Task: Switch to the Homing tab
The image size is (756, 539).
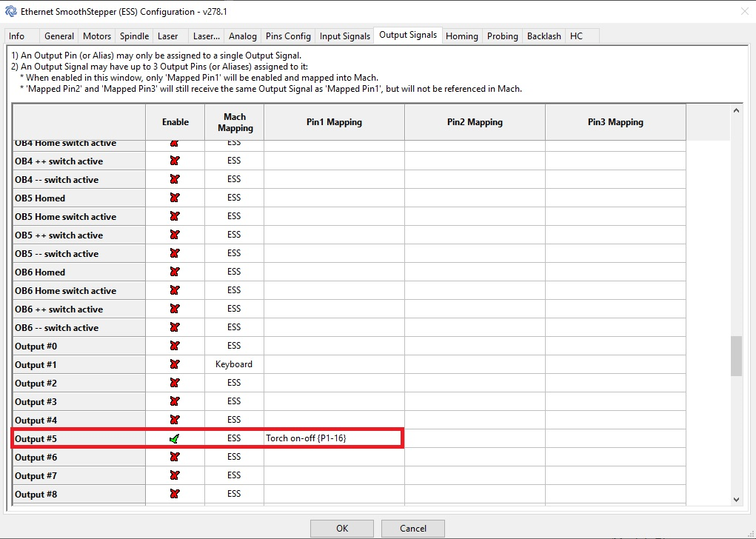Action: click(461, 36)
